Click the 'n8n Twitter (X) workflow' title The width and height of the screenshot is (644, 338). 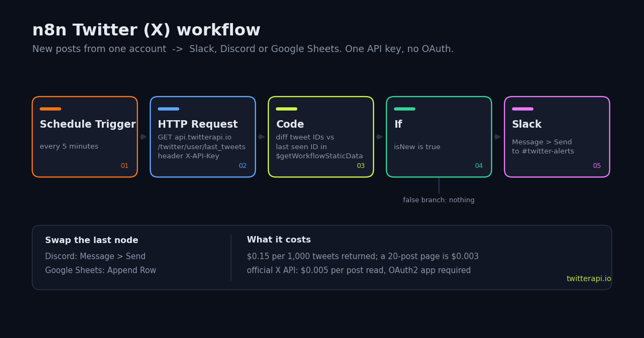tap(147, 31)
